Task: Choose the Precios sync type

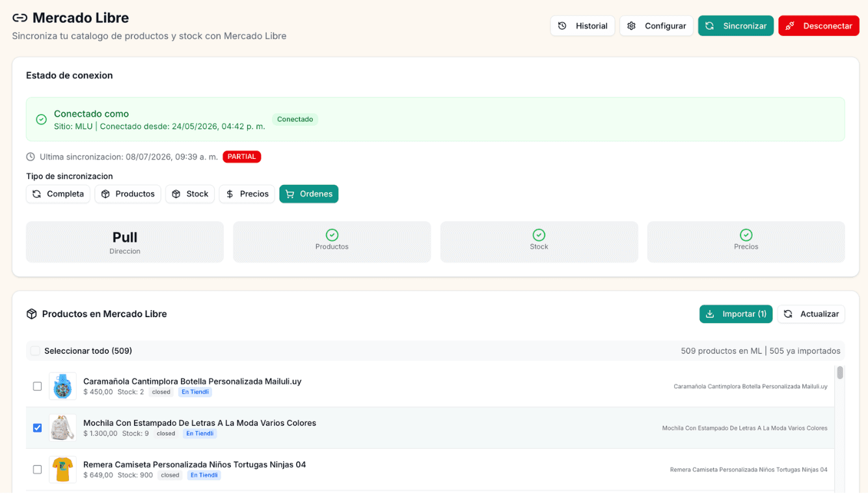Action: pyautogui.click(x=247, y=194)
